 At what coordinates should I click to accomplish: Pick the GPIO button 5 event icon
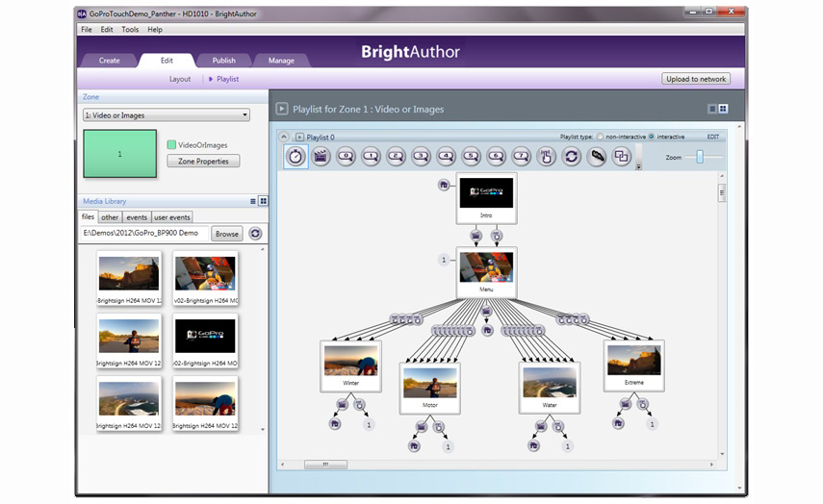(472, 156)
